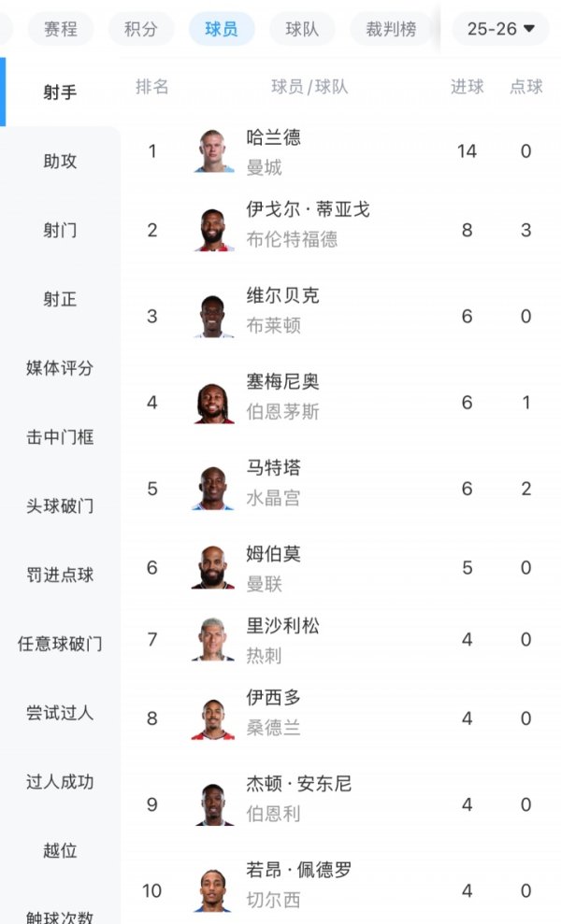Open the 25-26 season dropdown

(498, 29)
